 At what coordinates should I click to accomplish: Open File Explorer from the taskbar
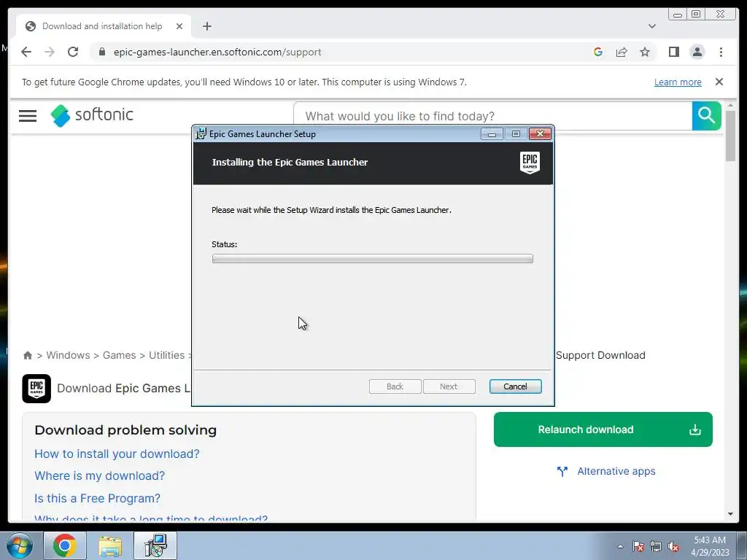coord(110,545)
